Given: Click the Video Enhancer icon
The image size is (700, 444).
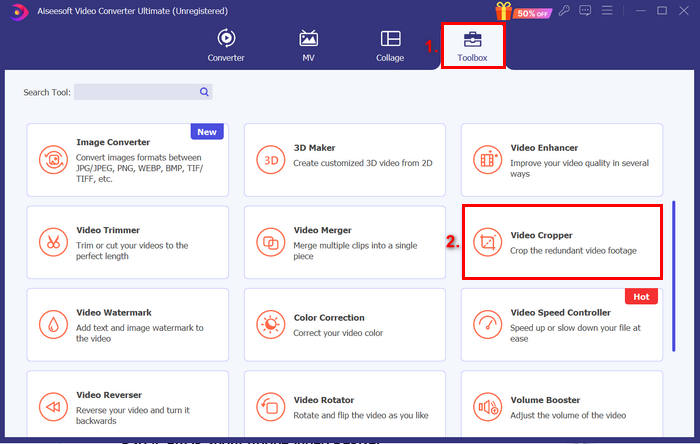Looking at the screenshot, I should coord(488,160).
